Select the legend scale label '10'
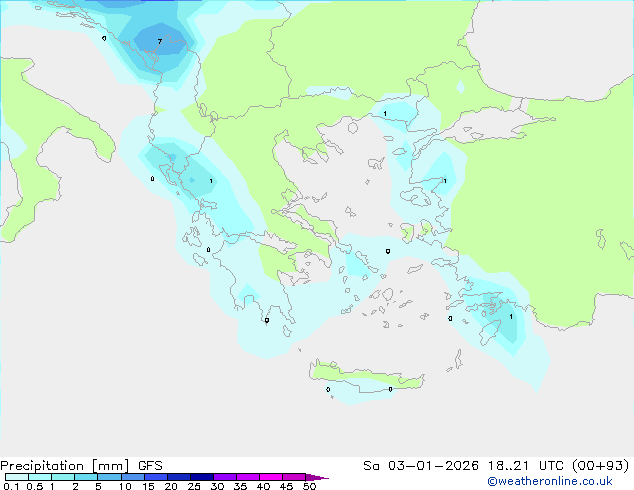The height and width of the screenshot is (490, 634). click(125, 486)
